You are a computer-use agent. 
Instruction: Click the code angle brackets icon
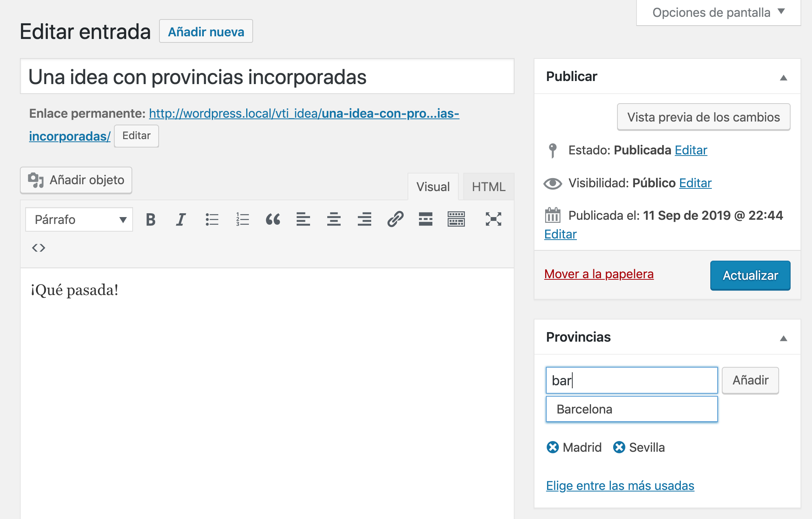(x=39, y=248)
